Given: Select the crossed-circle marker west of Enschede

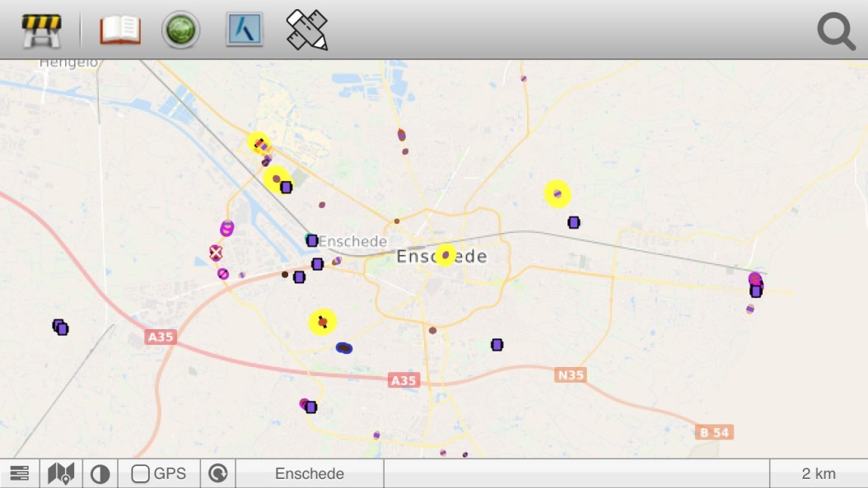Looking at the screenshot, I should pos(216,253).
